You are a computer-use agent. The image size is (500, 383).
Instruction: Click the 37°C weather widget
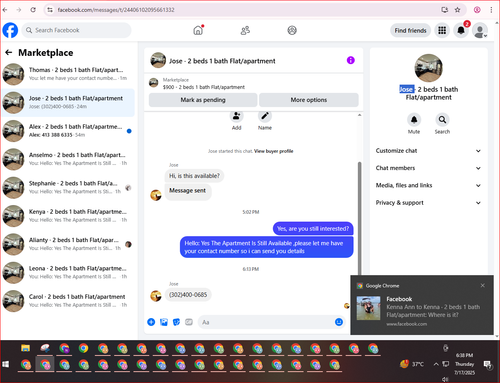pos(412,364)
